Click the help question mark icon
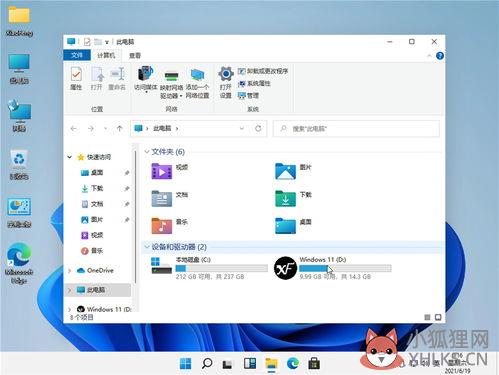This screenshot has height=375, width=499. tap(440, 56)
